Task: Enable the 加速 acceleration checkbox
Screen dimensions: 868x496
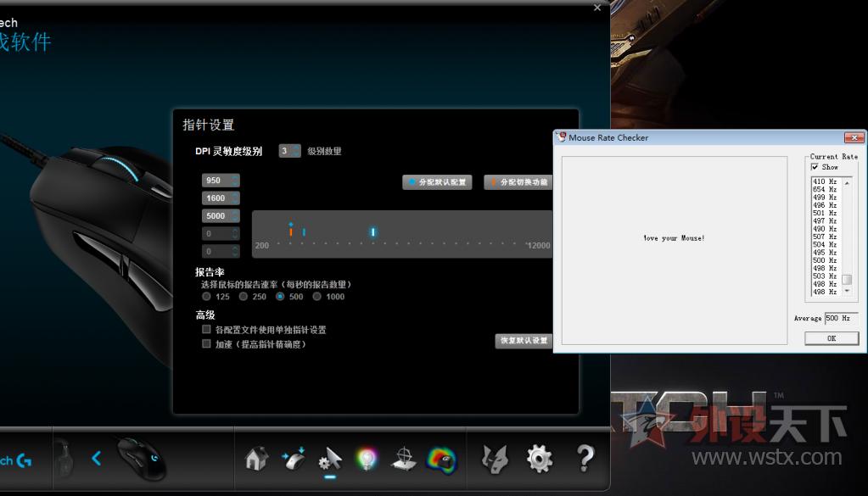Action: 206,344
